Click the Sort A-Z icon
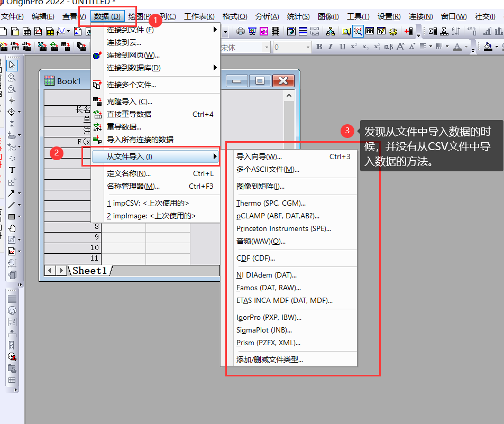 [x=456, y=31]
